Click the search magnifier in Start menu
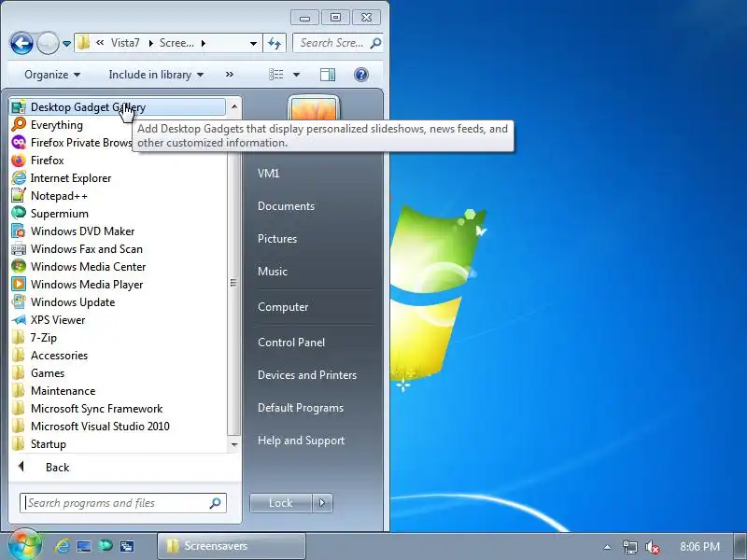The height and width of the screenshot is (560, 747). click(215, 503)
